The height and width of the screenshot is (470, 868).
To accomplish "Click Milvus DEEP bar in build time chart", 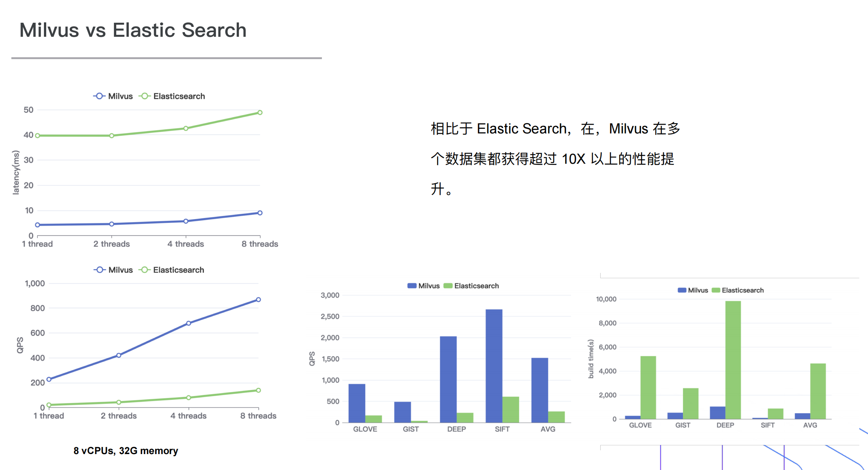I will click(717, 413).
